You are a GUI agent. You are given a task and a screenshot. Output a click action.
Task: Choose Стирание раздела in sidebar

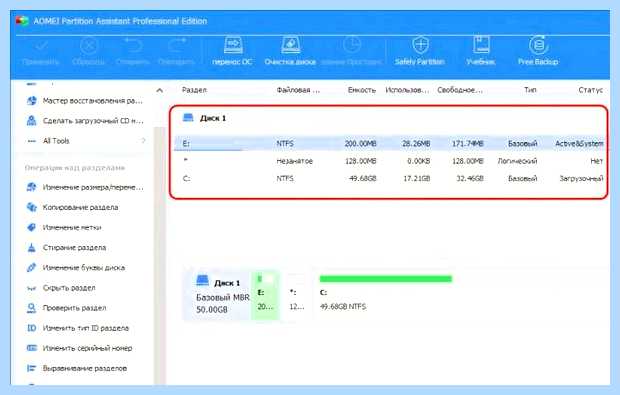click(66, 248)
